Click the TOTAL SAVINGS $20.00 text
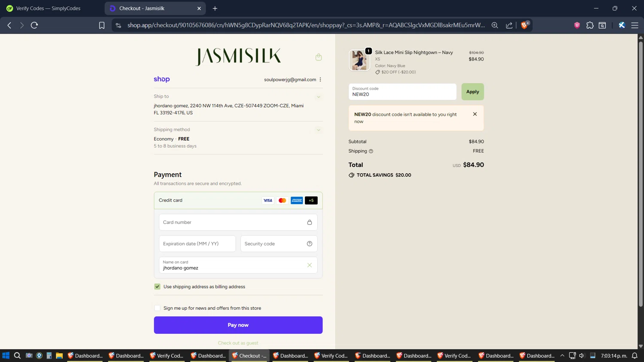 coord(384,175)
